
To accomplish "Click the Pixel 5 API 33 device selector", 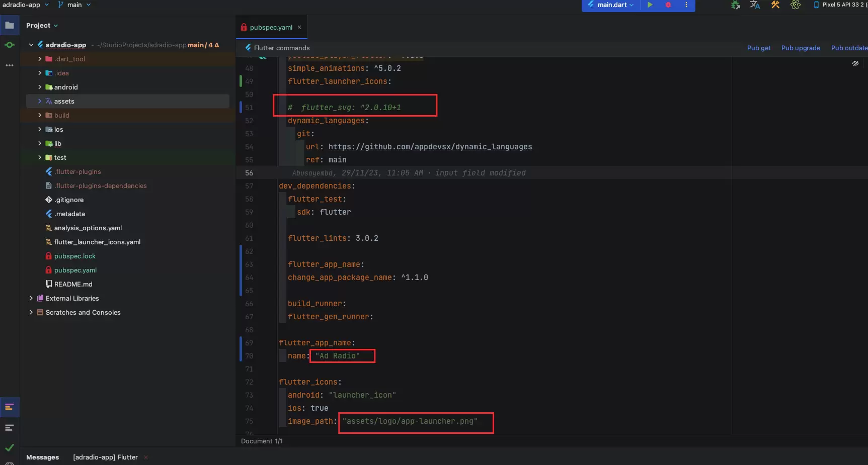I will pos(840,5).
